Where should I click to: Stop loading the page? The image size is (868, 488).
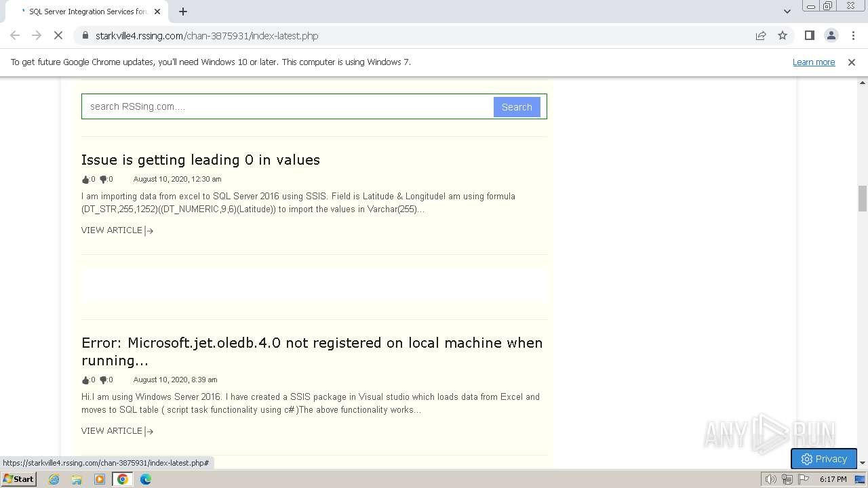pos(58,35)
